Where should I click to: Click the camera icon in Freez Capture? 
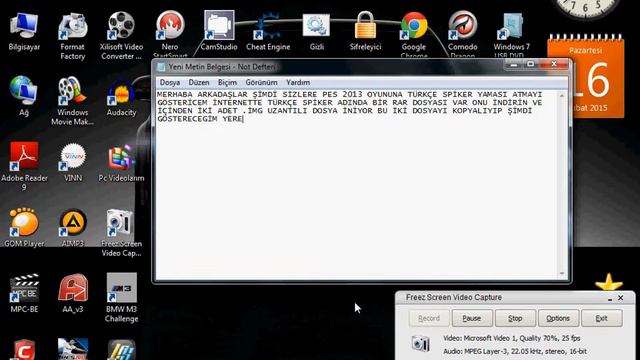coord(420,343)
